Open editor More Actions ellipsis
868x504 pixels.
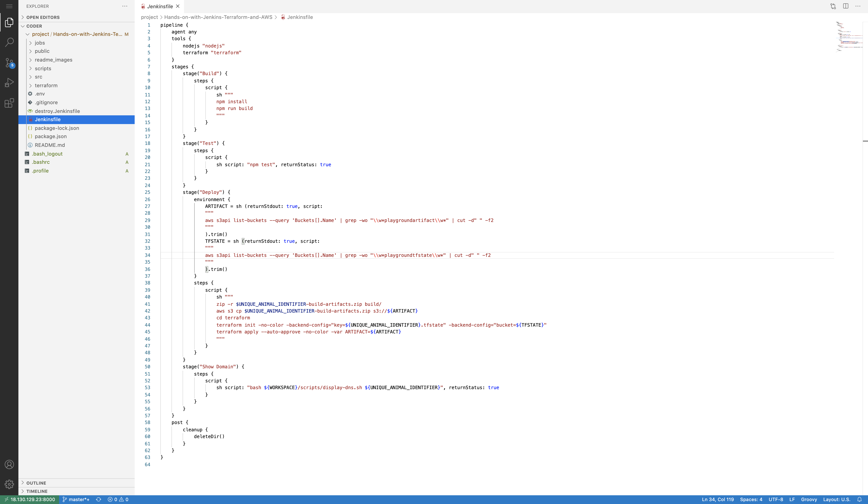tap(858, 6)
